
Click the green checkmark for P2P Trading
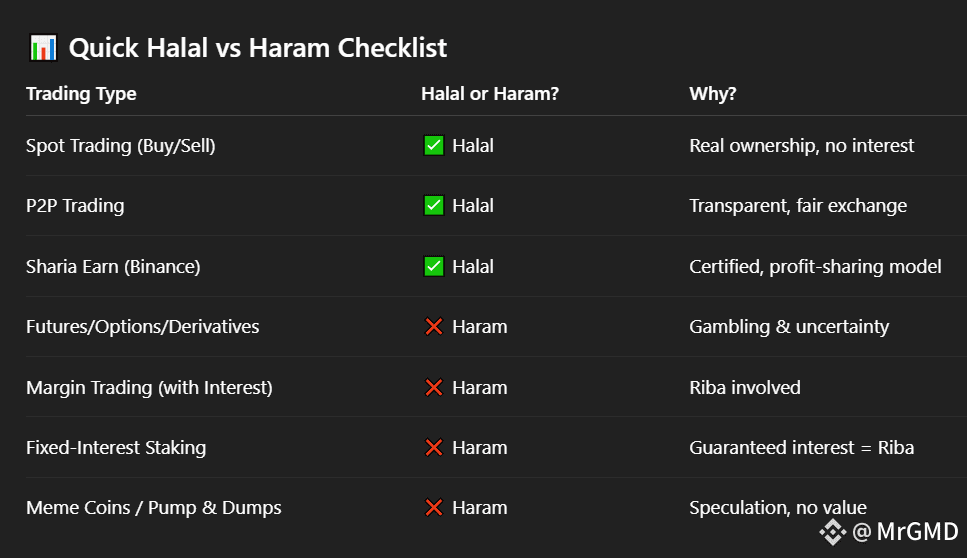433,206
